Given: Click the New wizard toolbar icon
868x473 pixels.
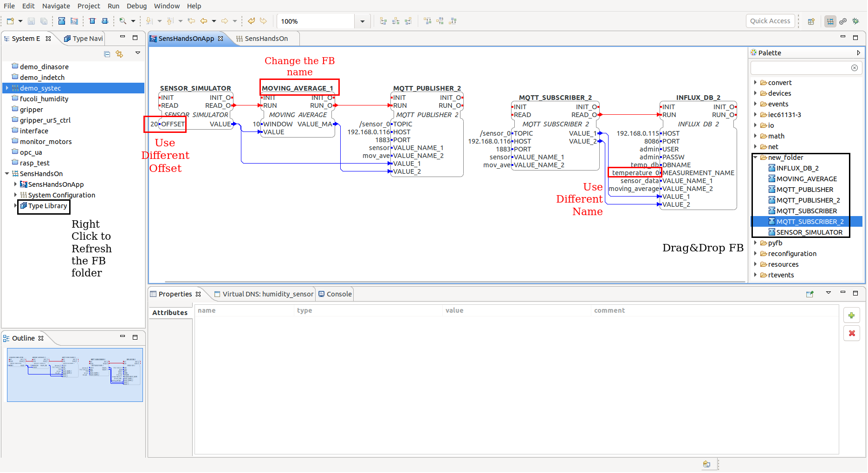Looking at the screenshot, I should [x=10, y=21].
